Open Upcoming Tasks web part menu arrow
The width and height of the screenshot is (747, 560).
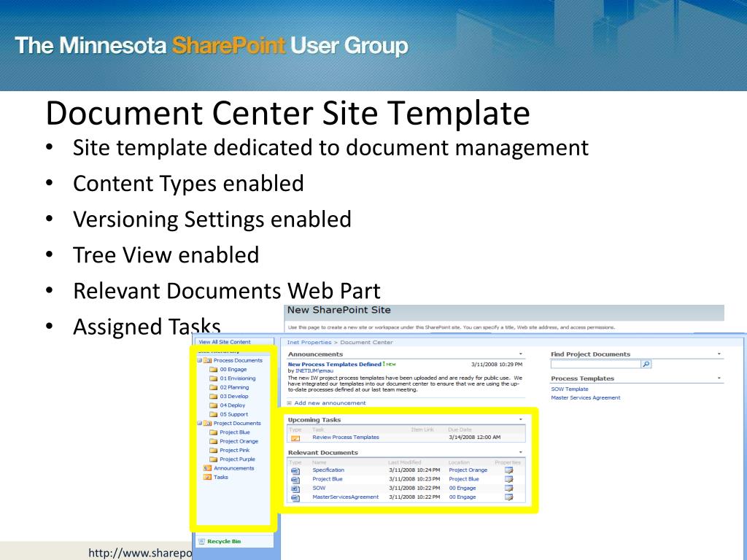click(x=521, y=420)
